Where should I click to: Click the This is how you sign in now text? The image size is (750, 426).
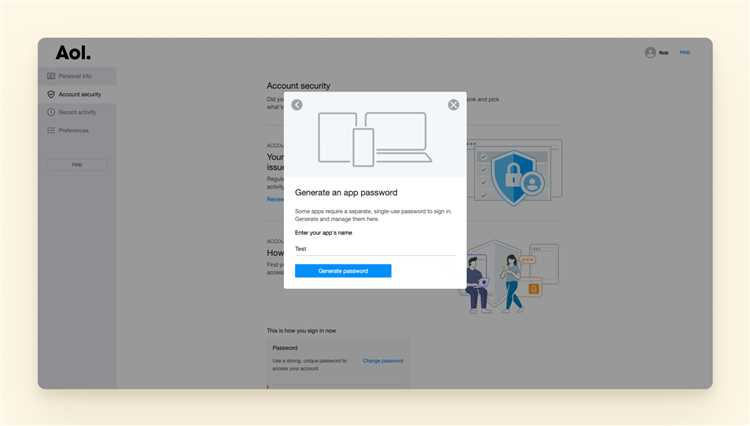(301, 331)
